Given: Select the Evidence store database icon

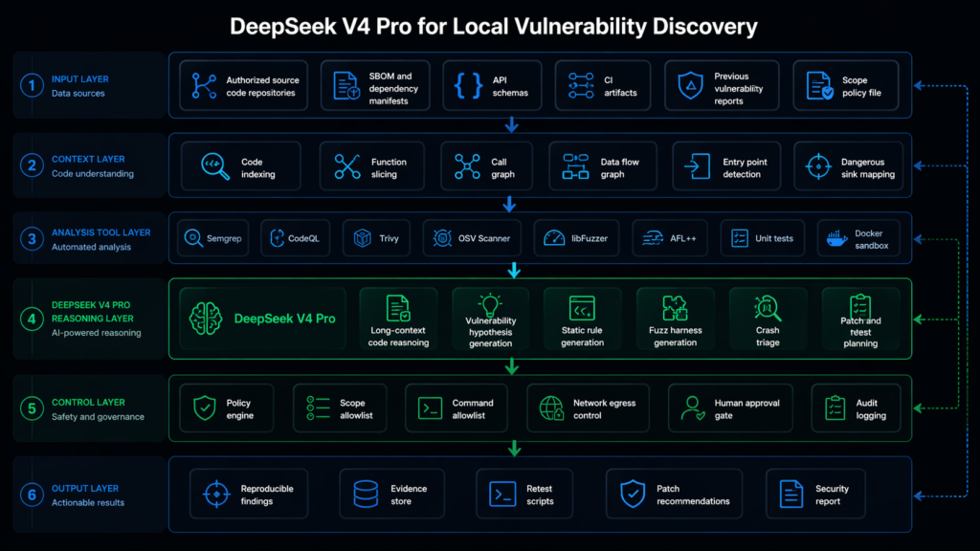Looking at the screenshot, I should (365, 495).
